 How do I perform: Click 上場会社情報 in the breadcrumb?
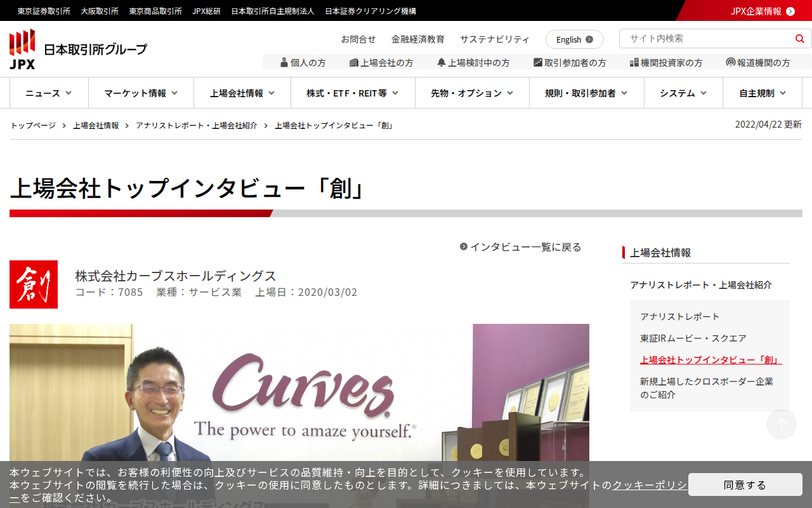pos(96,126)
